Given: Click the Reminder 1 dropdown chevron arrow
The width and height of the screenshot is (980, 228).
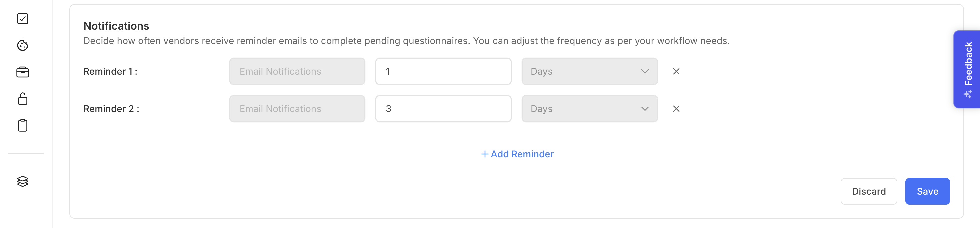Looking at the screenshot, I should pyautogui.click(x=644, y=72).
